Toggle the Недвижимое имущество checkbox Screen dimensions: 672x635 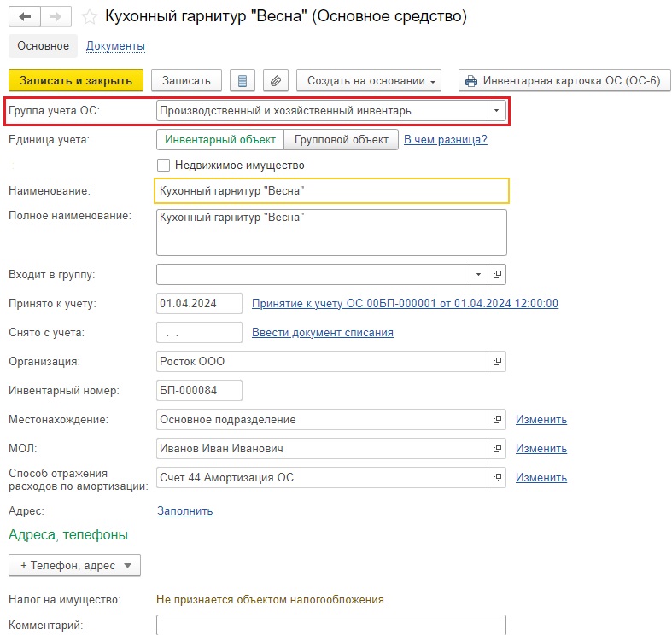(x=163, y=165)
